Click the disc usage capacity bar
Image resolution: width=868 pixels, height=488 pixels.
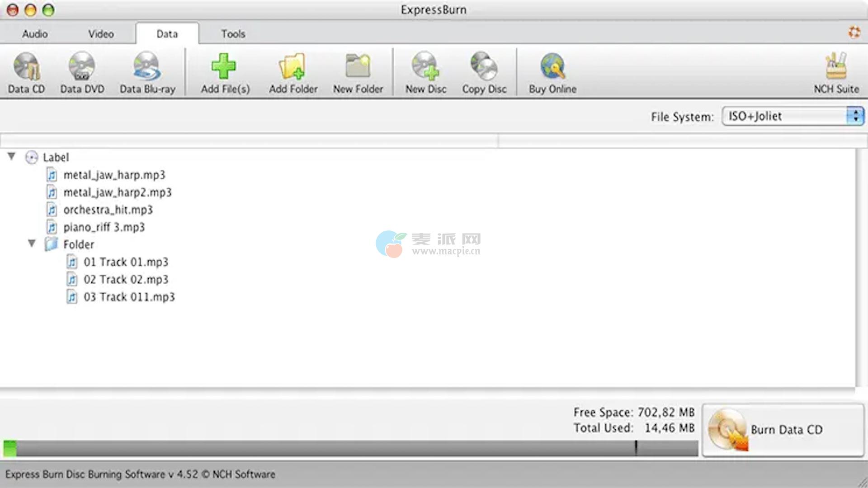pos(350,448)
